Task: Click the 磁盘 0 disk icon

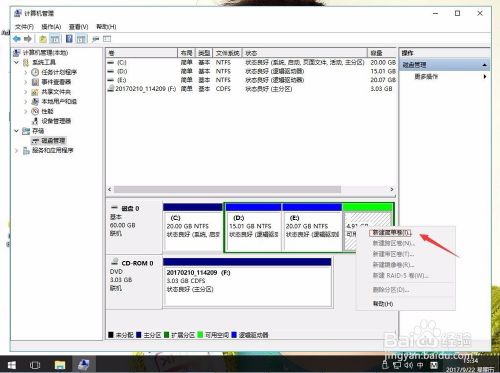Action: [114, 208]
